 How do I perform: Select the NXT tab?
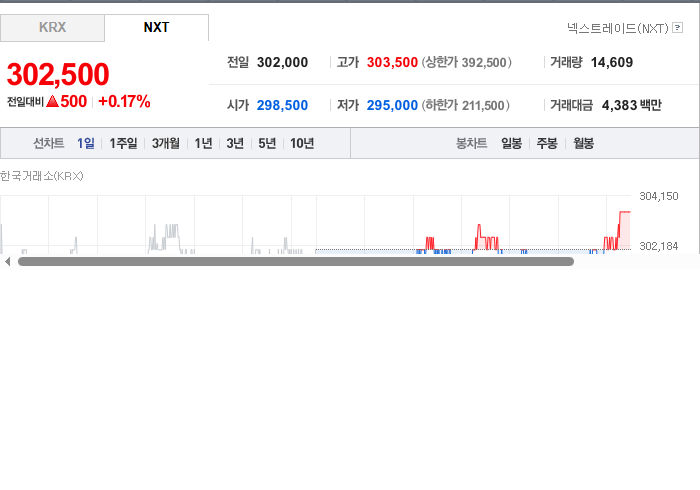(156, 28)
